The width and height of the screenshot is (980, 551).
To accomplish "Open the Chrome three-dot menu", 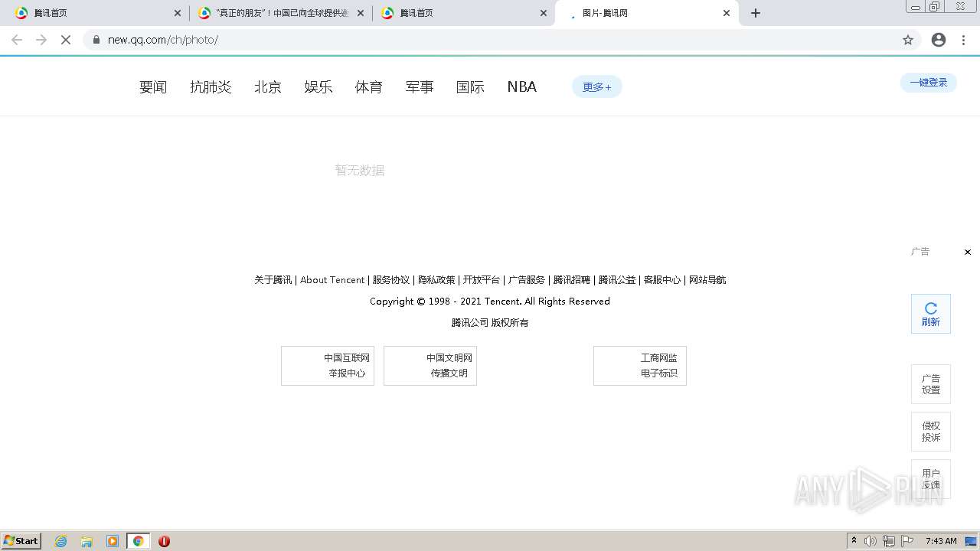I will 963,40.
